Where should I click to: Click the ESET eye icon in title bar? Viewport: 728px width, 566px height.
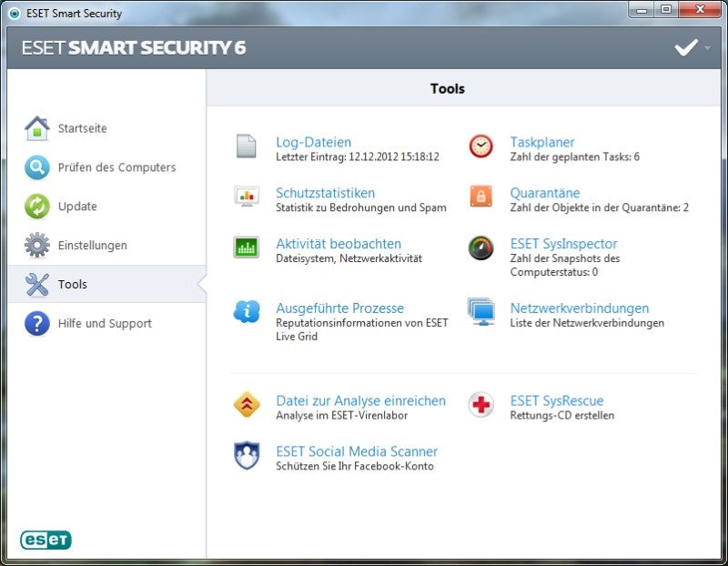[x=15, y=14]
